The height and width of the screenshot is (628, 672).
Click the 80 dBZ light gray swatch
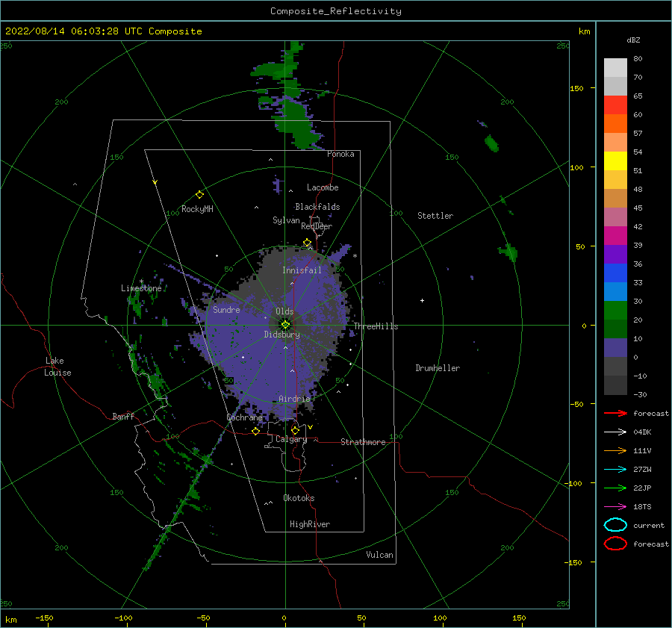point(615,67)
